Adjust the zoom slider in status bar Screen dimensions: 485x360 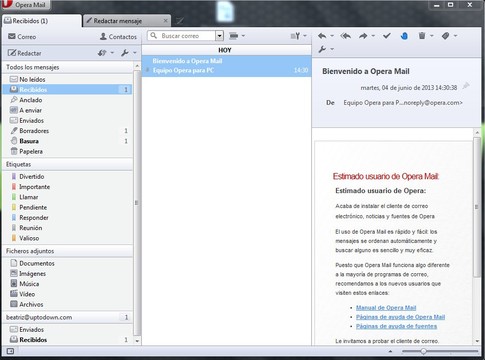pyautogui.click(x=423, y=351)
